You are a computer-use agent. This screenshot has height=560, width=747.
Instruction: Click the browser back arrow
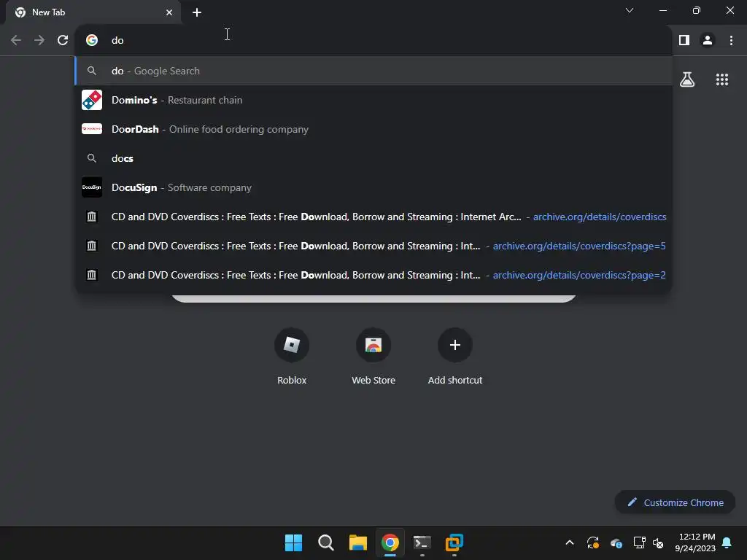(x=16, y=40)
